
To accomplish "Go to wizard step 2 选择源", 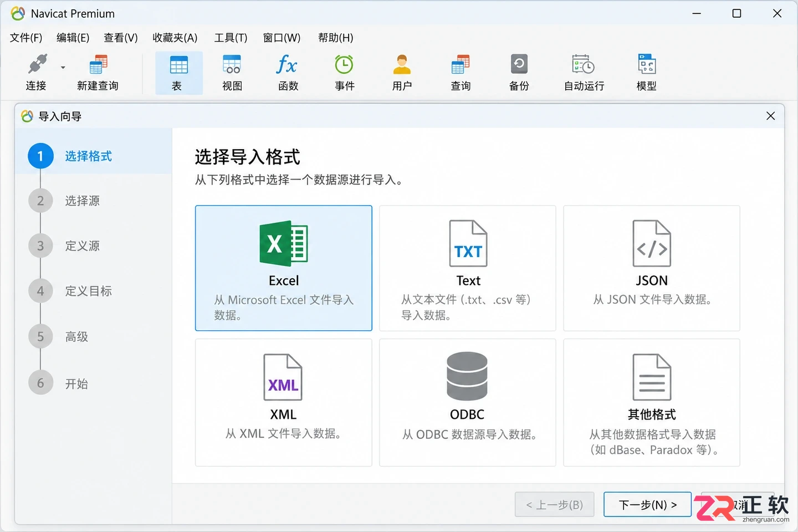I will 64,201.
